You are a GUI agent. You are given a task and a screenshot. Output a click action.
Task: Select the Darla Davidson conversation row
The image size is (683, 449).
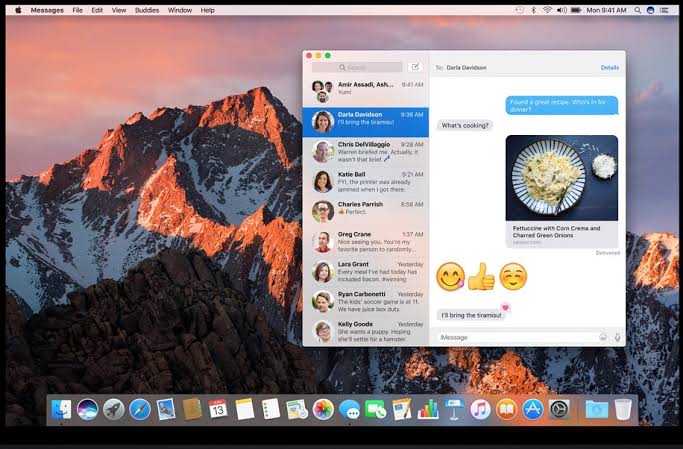point(365,122)
